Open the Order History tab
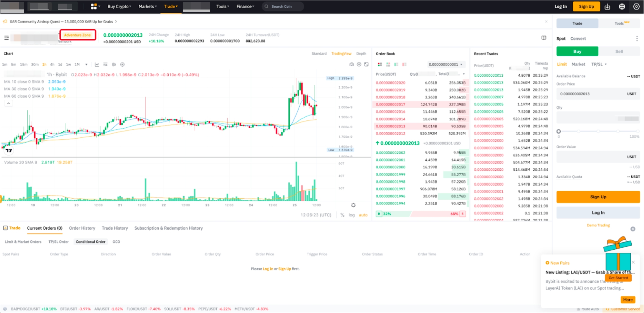This screenshot has height=313, width=644. click(82, 228)
